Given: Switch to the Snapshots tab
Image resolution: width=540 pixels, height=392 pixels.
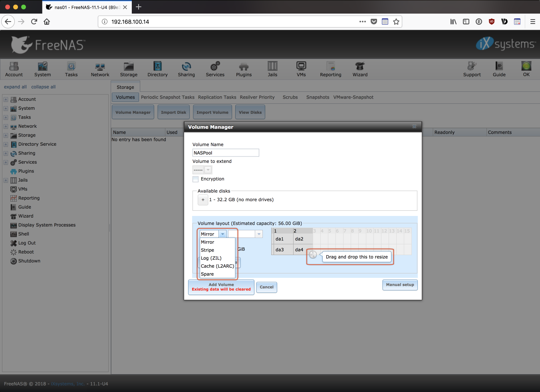Looking at the screenshot, I should (318, 97).
